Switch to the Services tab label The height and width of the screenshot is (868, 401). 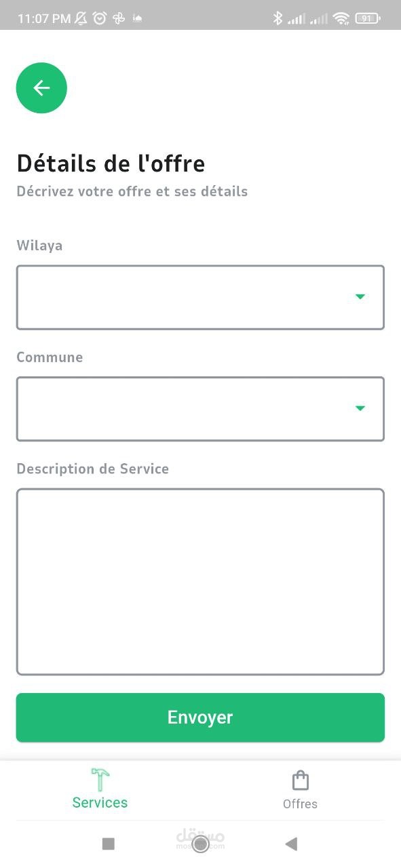100,802
